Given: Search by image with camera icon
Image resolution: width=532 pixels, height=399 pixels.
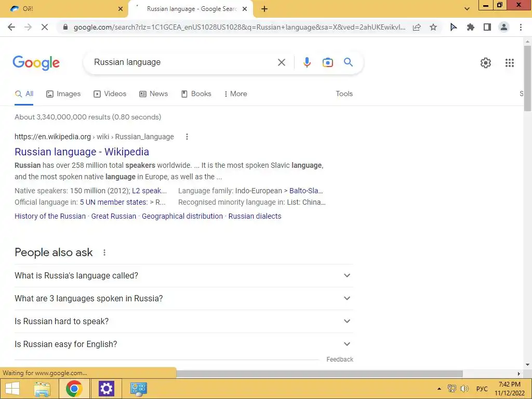Looking at the screenshot, I should pos(327,62).
